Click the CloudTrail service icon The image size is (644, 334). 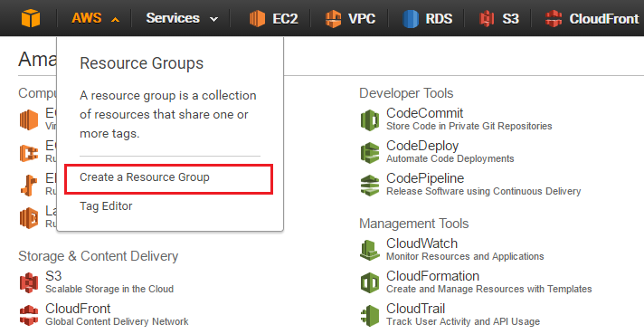tap(370, 315)
